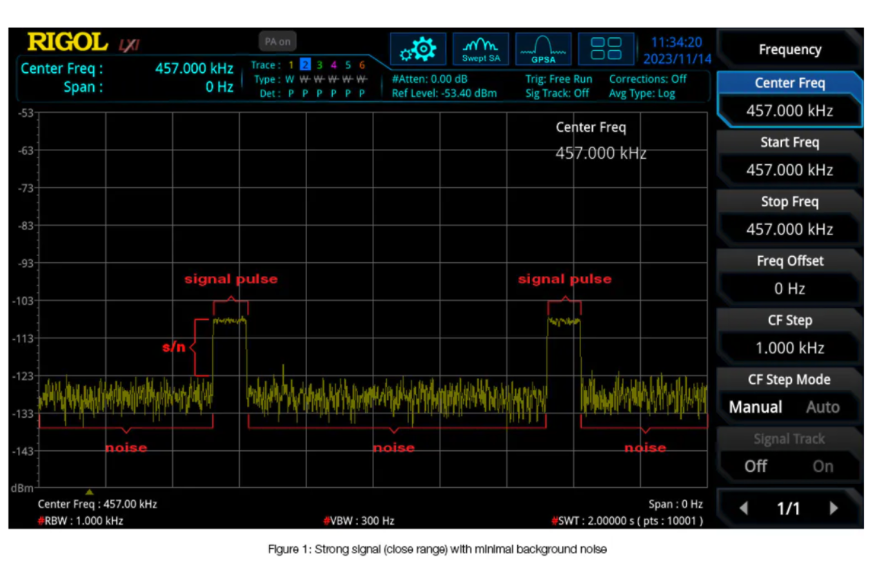The image size is (877, 588).
Task: Select orange trace 6 color number
Action: 362,64
